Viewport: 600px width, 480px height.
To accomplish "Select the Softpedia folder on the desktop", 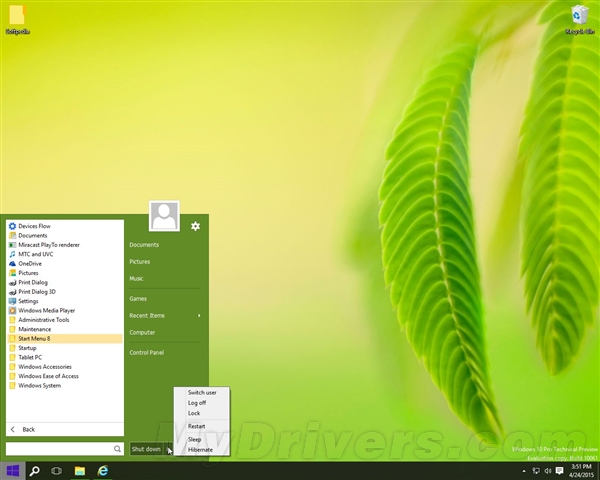I will click(17, 19).
